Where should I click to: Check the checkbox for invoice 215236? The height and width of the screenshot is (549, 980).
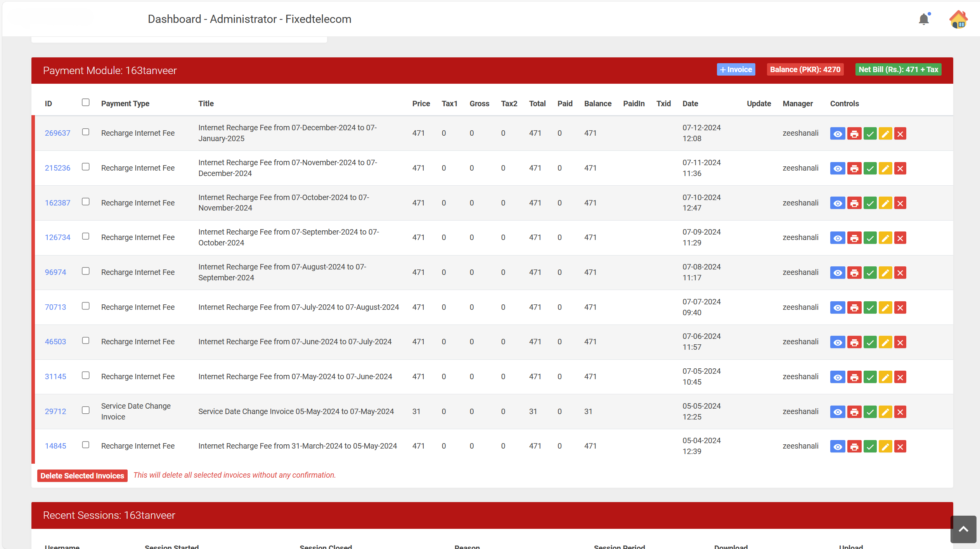85,167
